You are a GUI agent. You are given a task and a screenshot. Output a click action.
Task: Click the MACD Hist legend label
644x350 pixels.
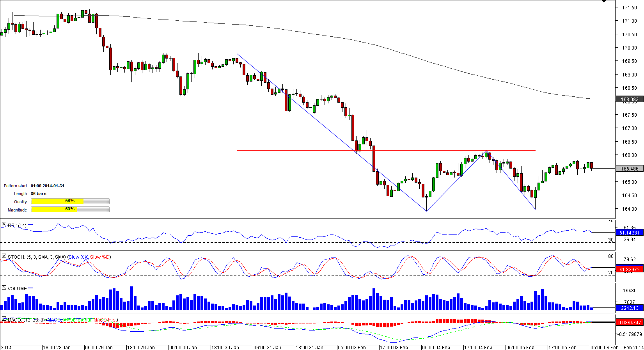coord(105,320)
